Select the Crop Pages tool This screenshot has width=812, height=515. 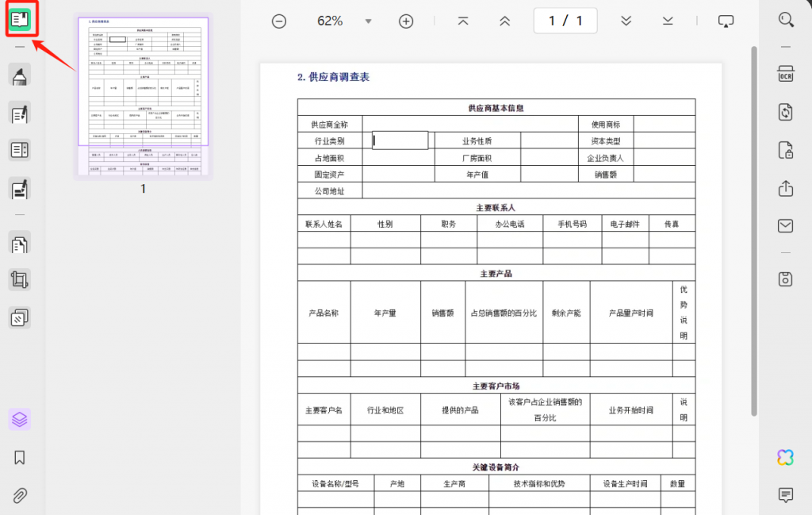click(20, 280)
